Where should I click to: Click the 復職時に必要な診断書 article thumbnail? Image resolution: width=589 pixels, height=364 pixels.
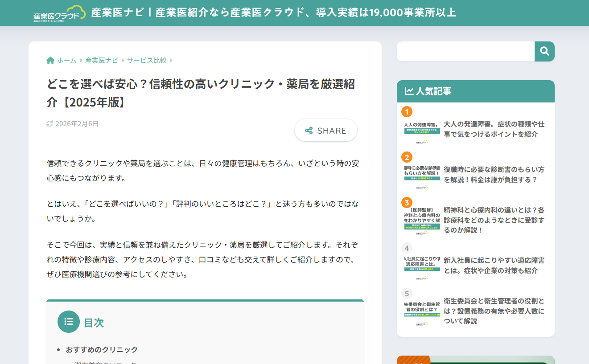[421, 175]
